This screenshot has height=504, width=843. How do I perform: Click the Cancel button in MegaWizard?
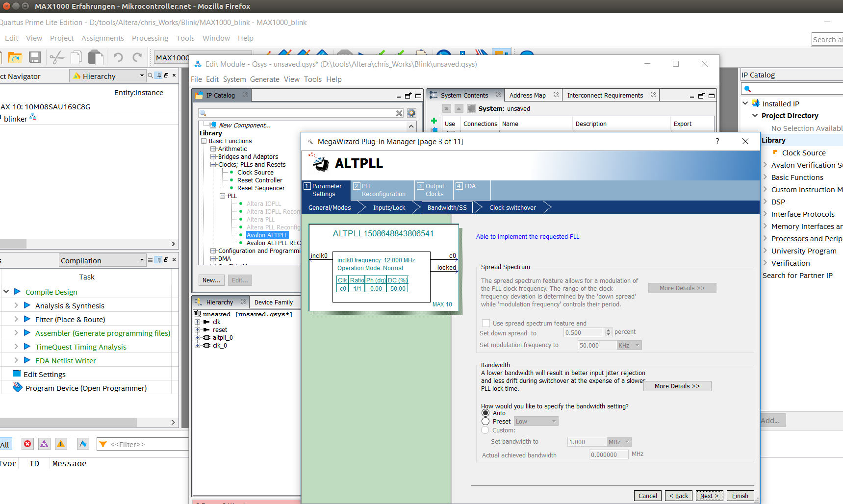click(648, 496)
